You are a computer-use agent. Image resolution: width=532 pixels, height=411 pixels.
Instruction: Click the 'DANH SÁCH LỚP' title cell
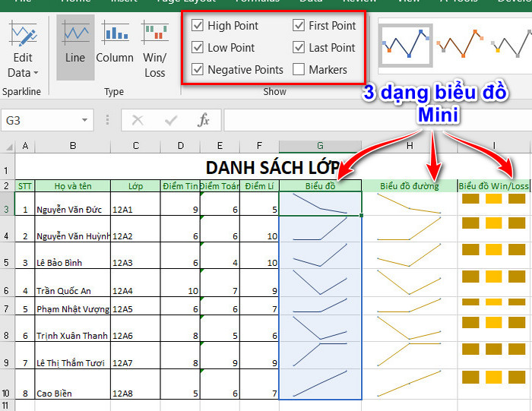272,167
